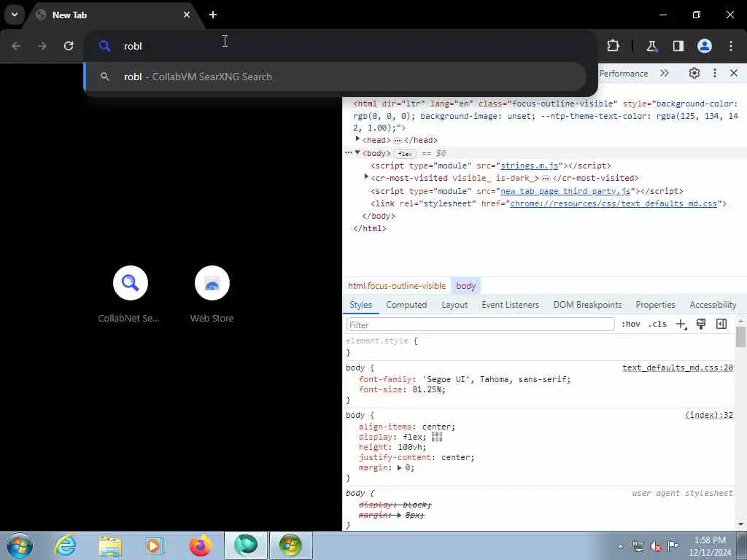The image size is (747, 560).
Task: Switch to the Styles tab
Action: point(360,305)
